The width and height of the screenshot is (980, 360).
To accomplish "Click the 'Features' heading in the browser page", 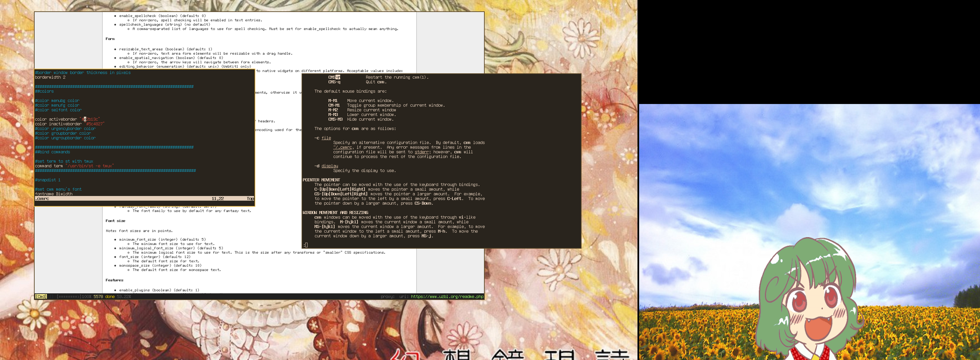I will pyautogui.click(x=114, y=280).
